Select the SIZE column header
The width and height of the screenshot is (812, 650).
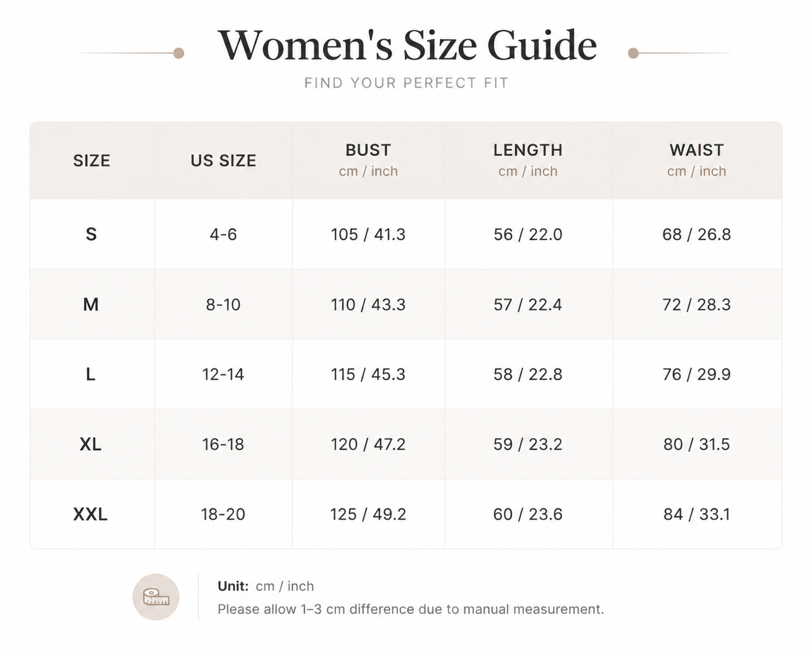92,160
